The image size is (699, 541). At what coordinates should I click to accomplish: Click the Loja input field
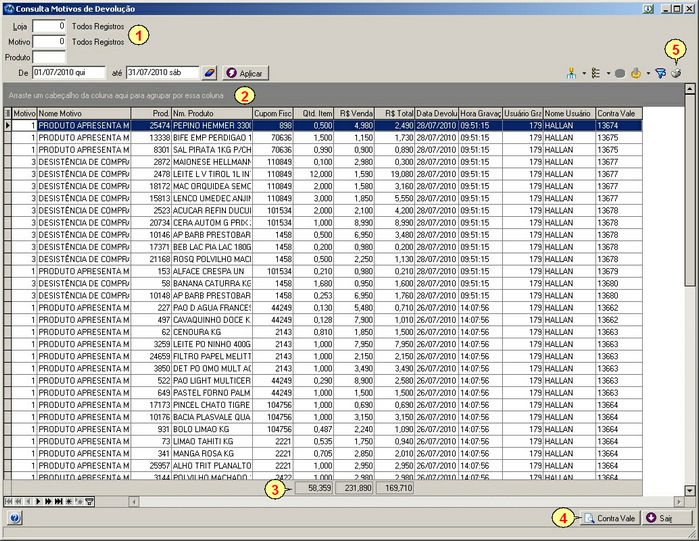click(x=49, y=26)
